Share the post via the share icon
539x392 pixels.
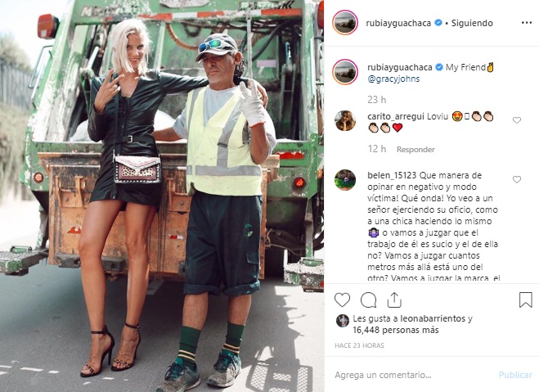[x=394, y=300]
